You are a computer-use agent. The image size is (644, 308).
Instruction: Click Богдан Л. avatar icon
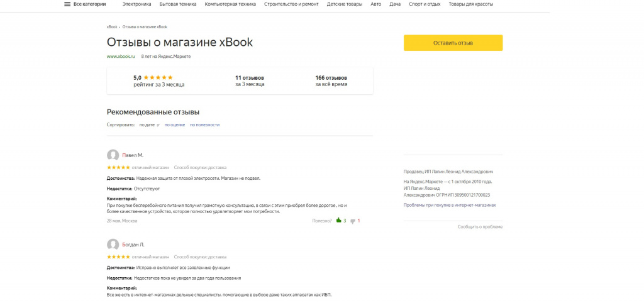pos(113,245)
